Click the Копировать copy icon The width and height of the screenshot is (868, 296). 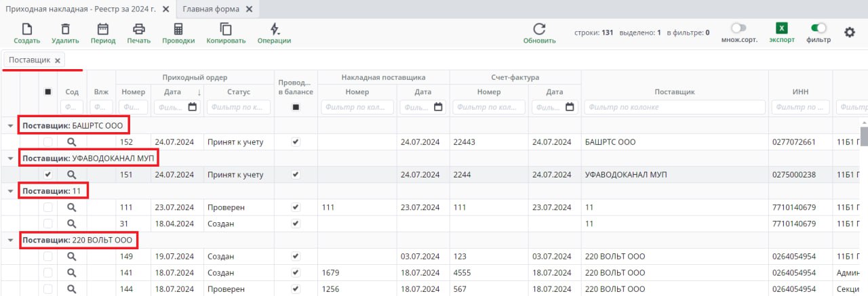226,29
